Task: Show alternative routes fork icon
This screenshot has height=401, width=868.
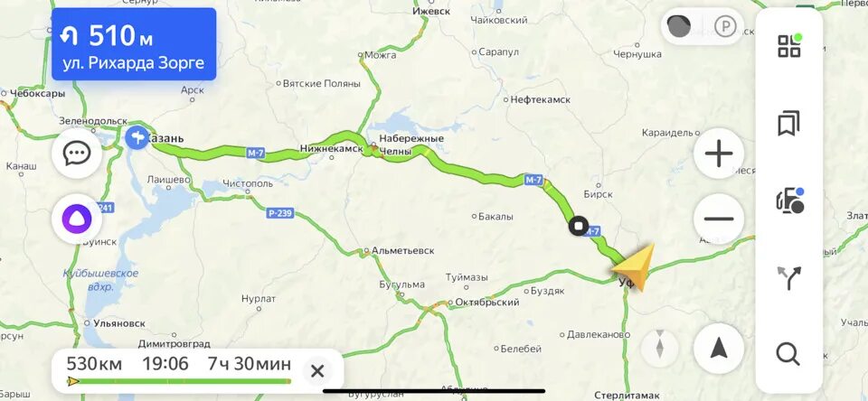Action: 788,277
